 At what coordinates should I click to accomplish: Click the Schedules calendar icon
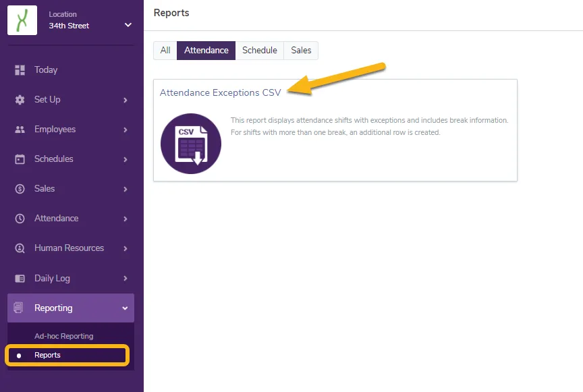point(20,159)
